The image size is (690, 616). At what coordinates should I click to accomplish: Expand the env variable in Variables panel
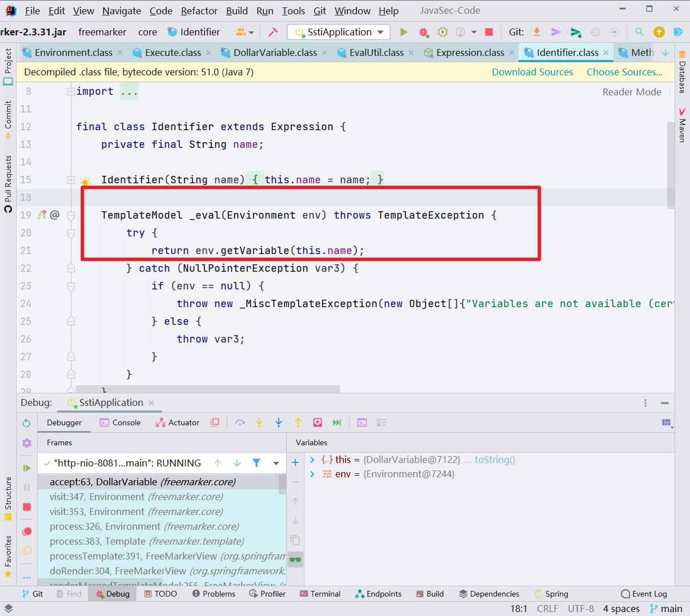312,474
